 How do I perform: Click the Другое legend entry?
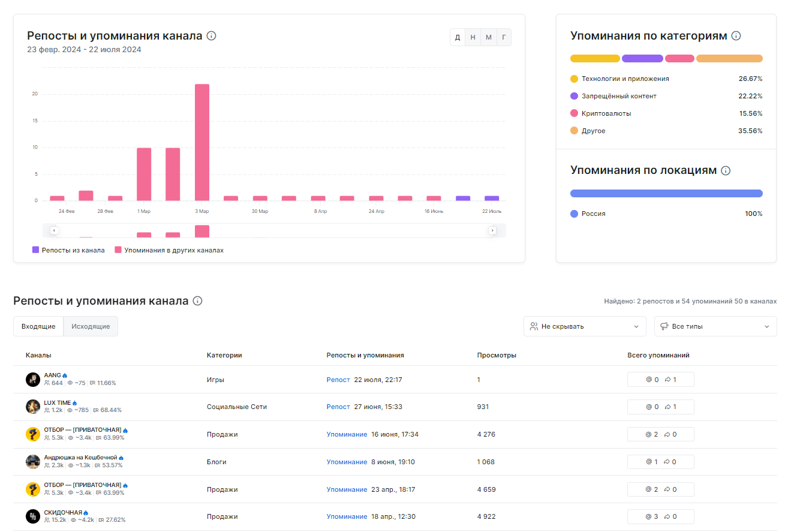(x=588, y=131)
